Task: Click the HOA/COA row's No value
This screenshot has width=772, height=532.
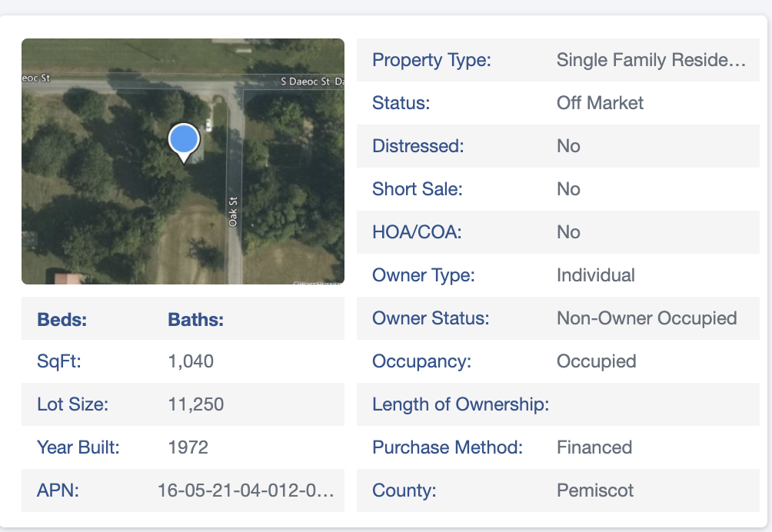Action: (568, 232)
